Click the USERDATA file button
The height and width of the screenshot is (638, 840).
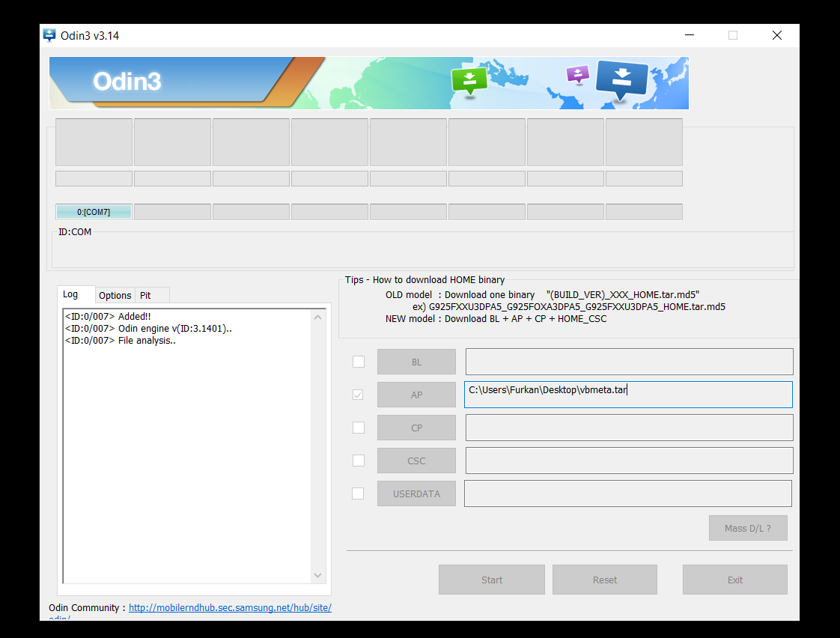coord(416,494)
